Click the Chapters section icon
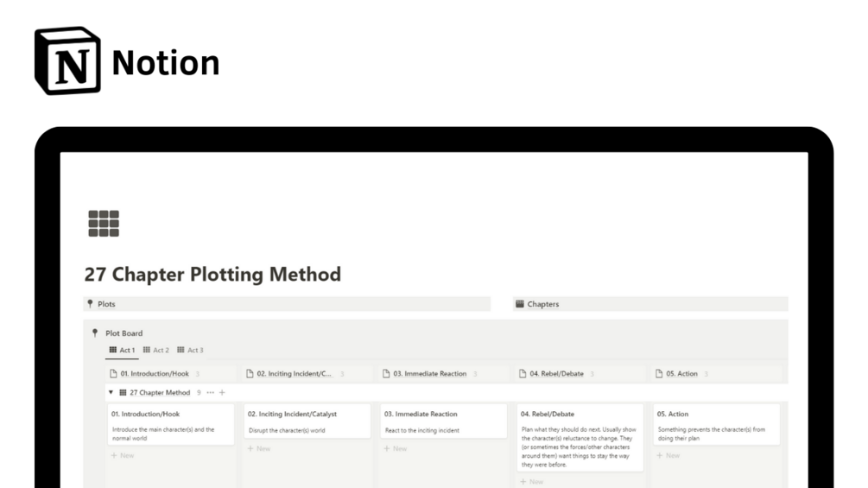 click(520, 304)
